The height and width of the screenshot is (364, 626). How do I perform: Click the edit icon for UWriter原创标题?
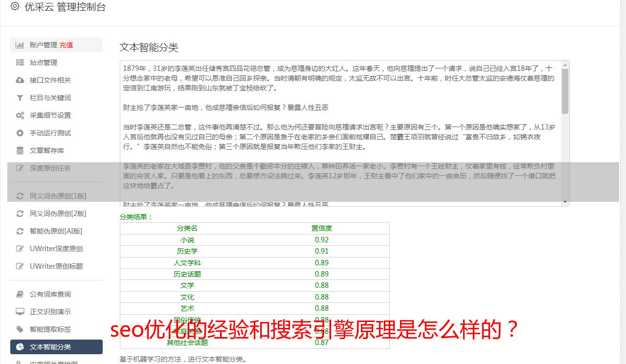(x=20, y=266)
